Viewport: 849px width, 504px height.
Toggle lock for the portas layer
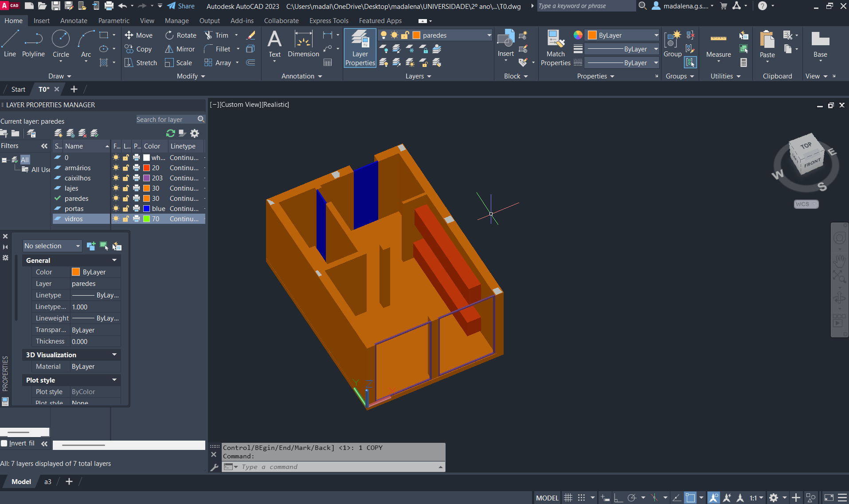pos(126,209)
